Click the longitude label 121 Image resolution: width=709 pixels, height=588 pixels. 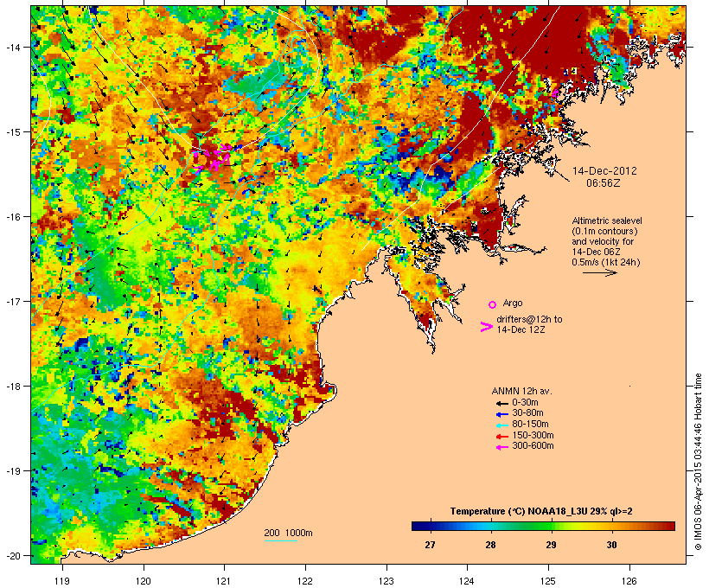click(224, 581)
